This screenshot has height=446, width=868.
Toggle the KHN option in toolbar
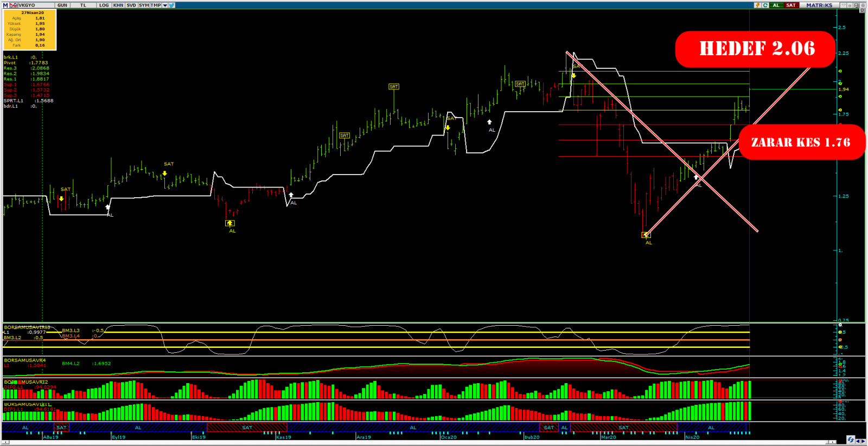click(x=118, y=5)
